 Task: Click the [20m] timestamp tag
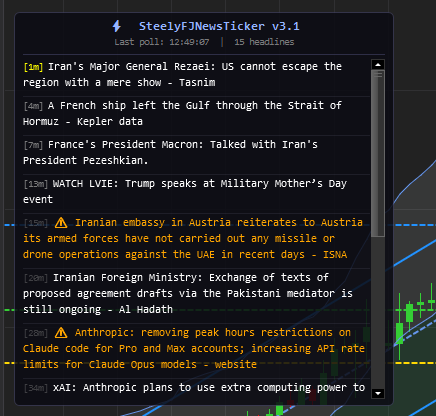(x=36, y=278)
